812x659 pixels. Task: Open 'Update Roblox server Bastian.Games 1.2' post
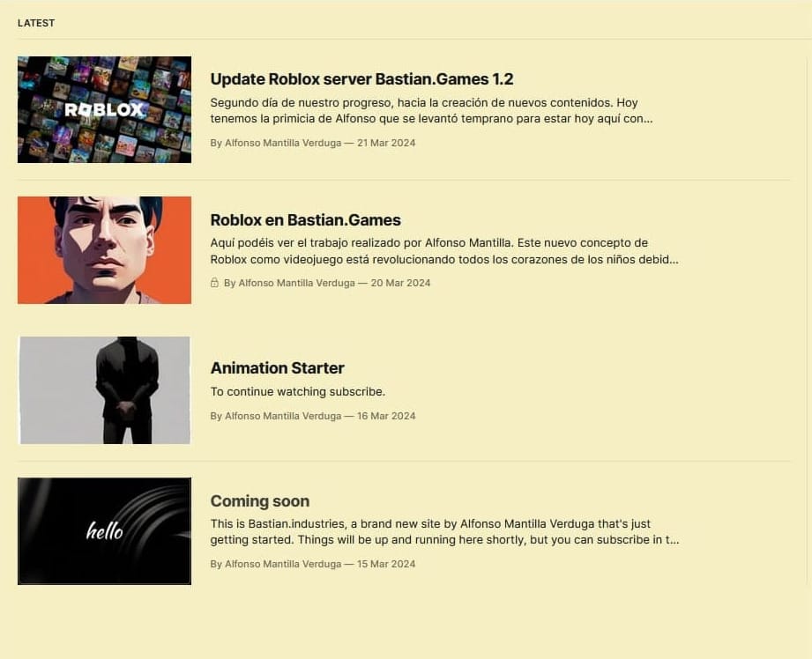pyautogui.click(x=361, y=79)
